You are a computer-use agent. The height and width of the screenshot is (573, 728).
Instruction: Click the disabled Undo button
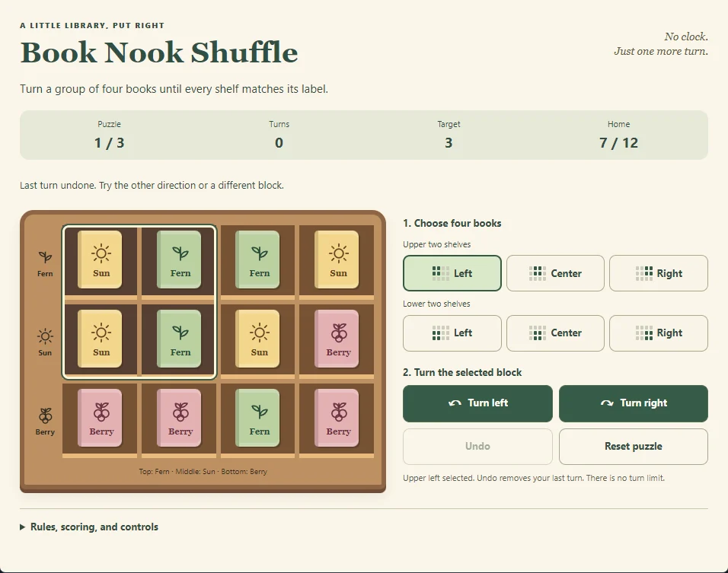tap(477, 447)
